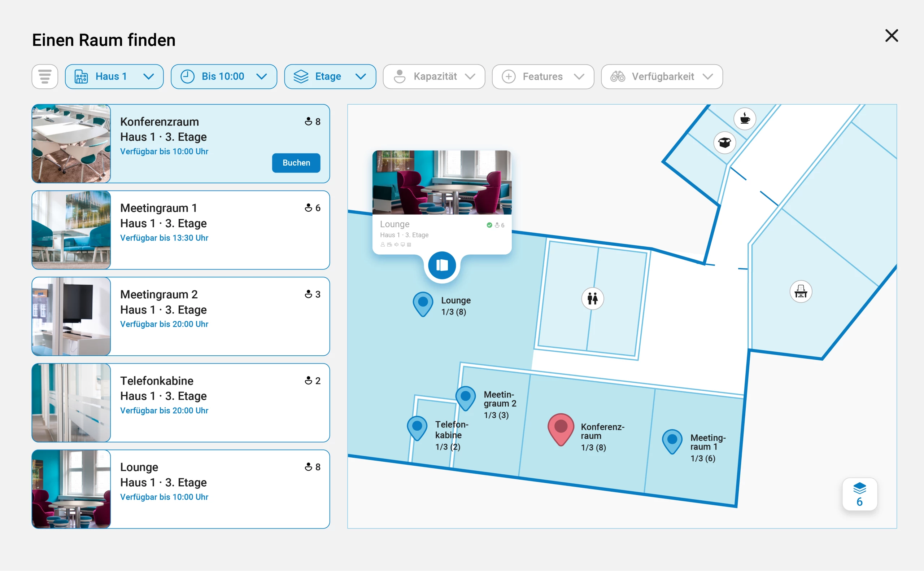Expand the Bis 10:00 time dropdown

[x=224, y=77]
